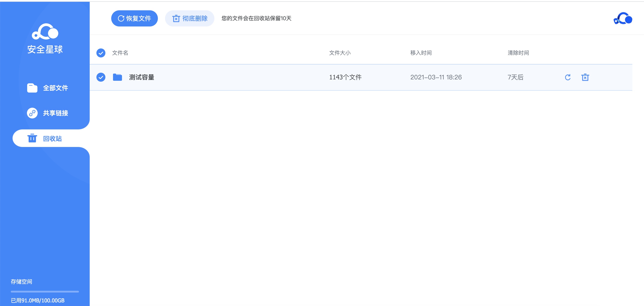Toggle the select-all checkbox beside 文件名
Screen dimensions: 644x306
pos(101,53)
